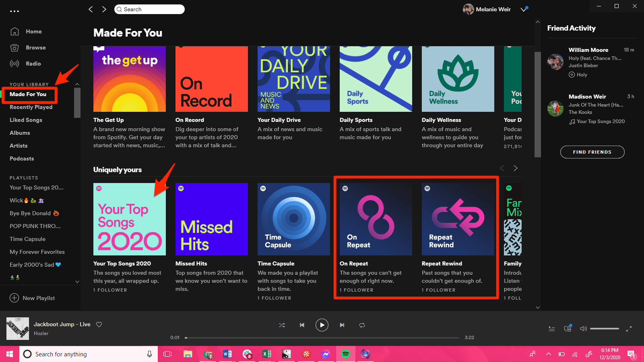This screenshot has width=644, height=362.
Task: Navigate forward with the right arrow
Action: point(104,9)
